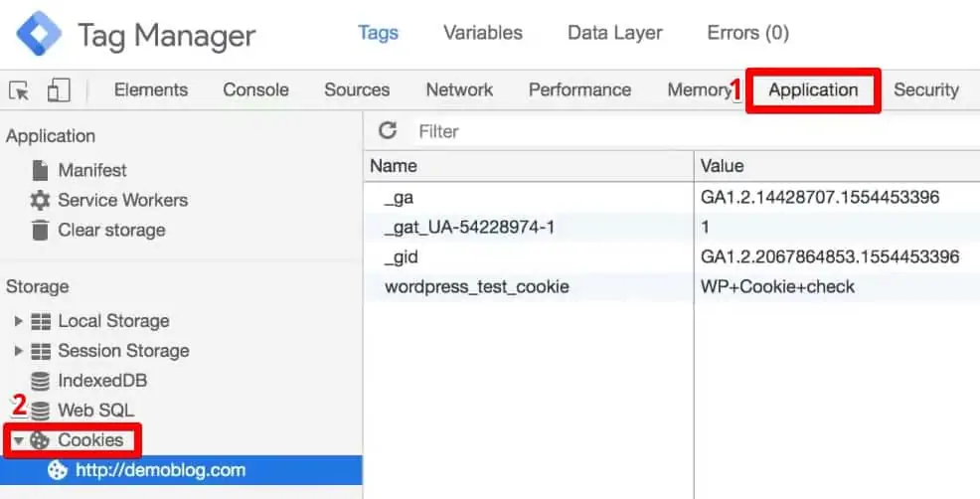Click value GA1.2.14428707.1554453396
Screen dimensions: 980x499
point(820,198)
